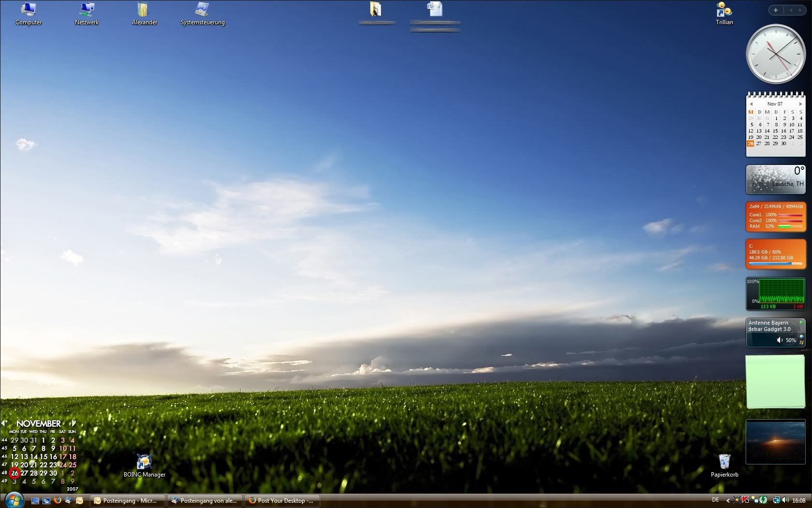Click the Windows Start button
Viewport: 812px width, 508px height.
[13, 500]
